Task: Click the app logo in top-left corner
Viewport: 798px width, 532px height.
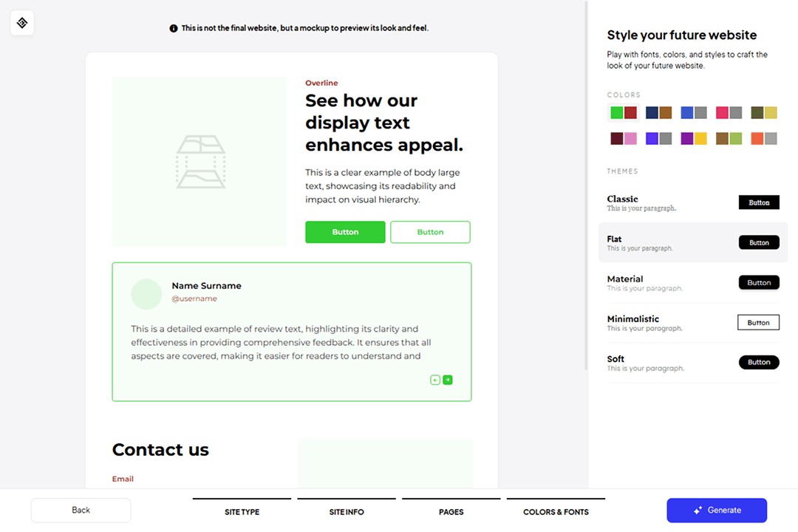Action: [x=22, y=23]
